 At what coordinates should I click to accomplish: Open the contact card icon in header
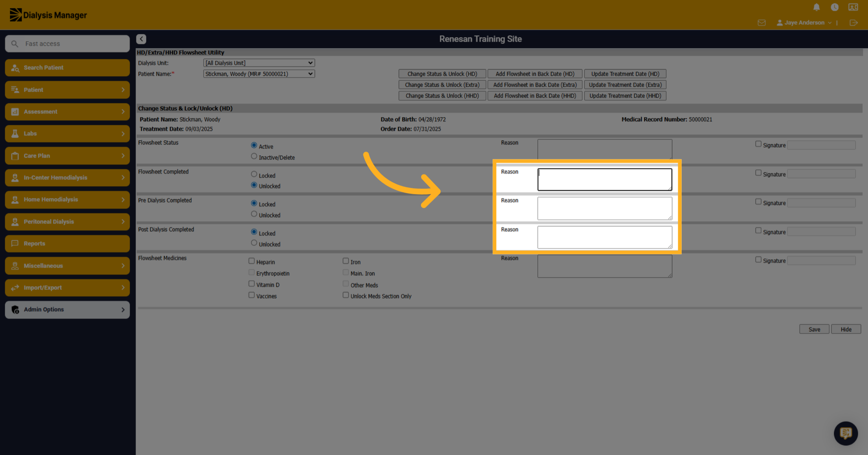pos(853,7)
